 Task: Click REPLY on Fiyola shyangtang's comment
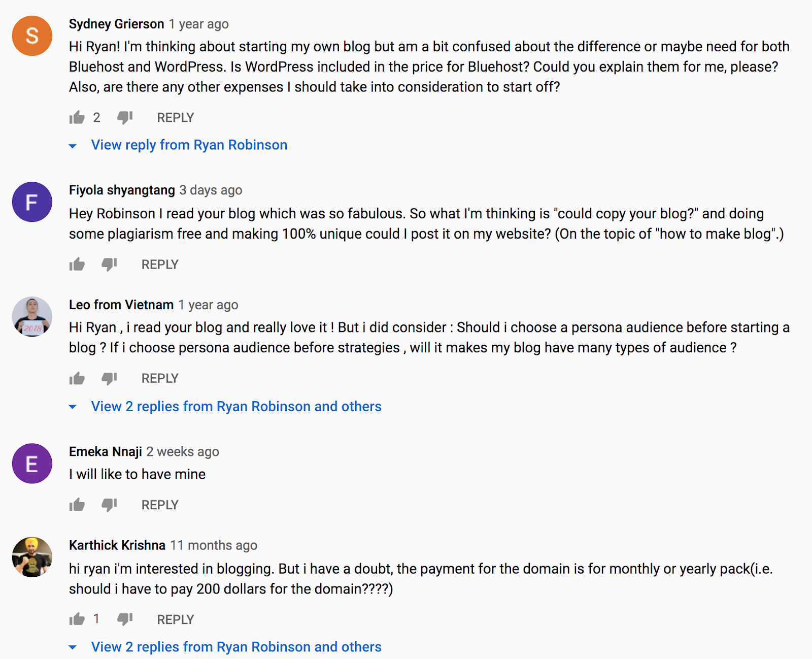(159, 264)
